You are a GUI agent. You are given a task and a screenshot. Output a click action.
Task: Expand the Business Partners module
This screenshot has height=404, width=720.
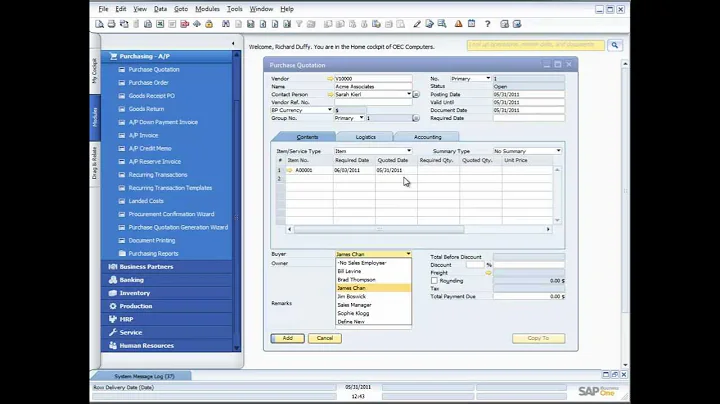[x=167, y=267]
